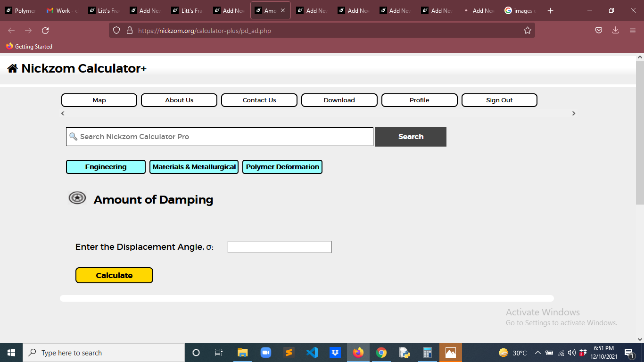Open Cortana circle icon on taskbar
This screenshot has height=362, width=644.
(x=196, y=353)
